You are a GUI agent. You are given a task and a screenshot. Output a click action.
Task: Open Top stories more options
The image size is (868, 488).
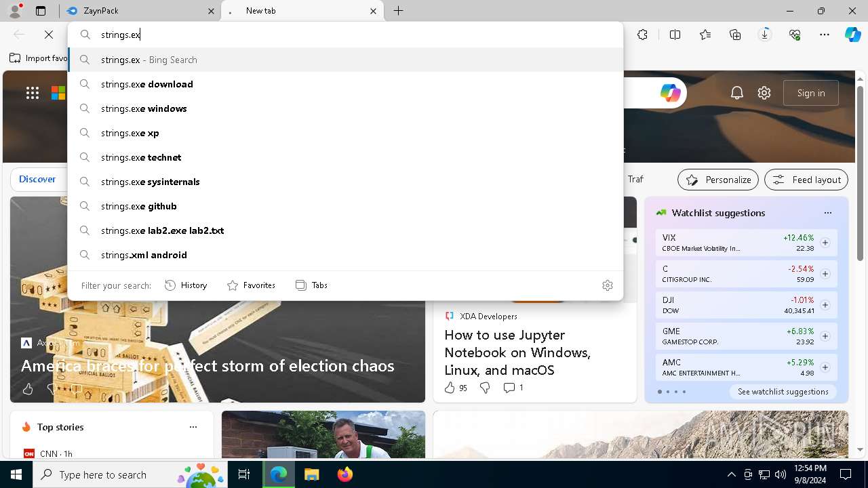(x=193, y=427)
